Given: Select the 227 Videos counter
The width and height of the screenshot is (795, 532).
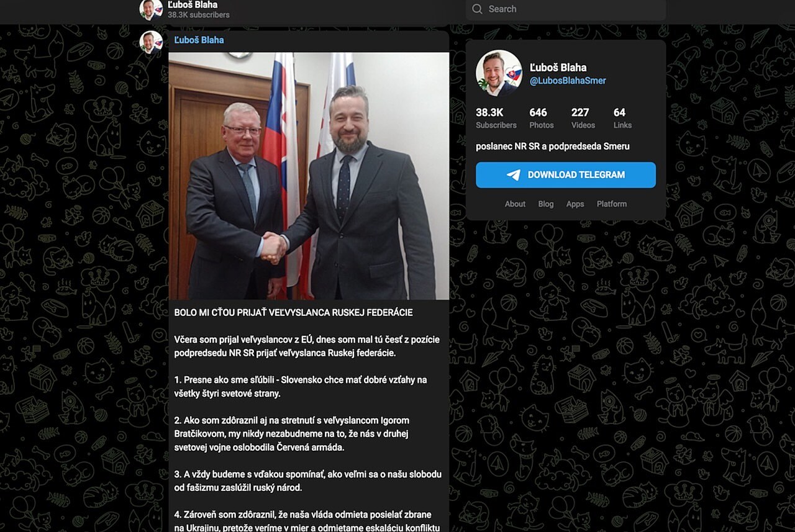Looking at the screenshot, I should click(x=583, y=118).
